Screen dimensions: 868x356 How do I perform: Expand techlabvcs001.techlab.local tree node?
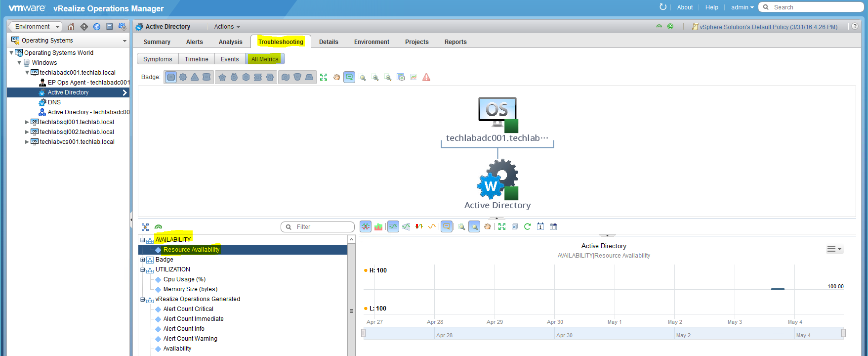click(x=27, y=142)
